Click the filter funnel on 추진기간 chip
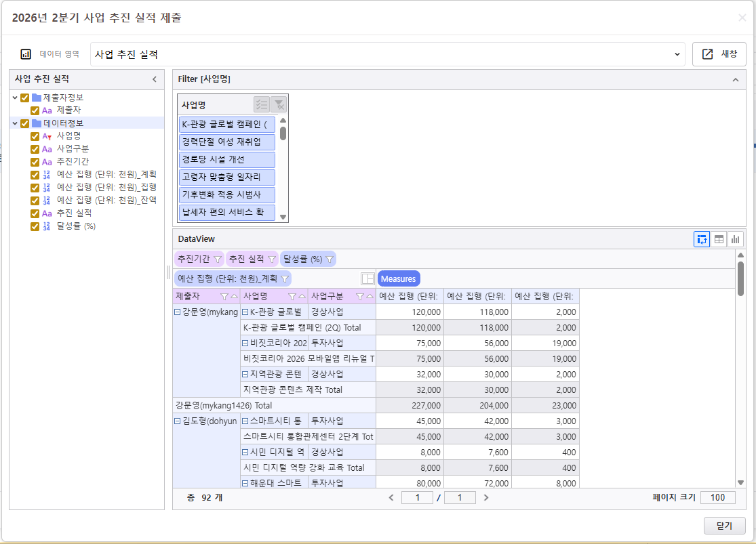The image size is (756, 544). (x=218, y=259)
